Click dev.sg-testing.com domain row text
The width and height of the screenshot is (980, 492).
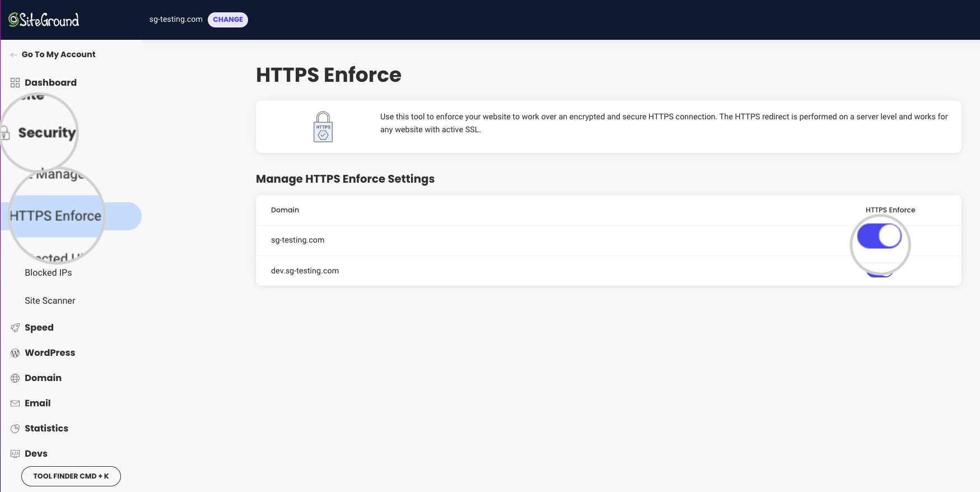tap(305, 271)
